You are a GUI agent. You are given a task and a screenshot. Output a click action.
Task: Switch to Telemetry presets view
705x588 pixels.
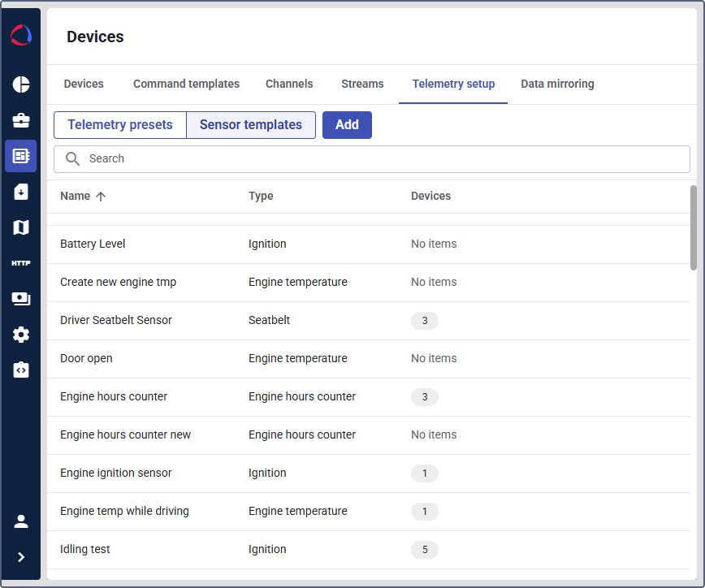pos(120,125)
